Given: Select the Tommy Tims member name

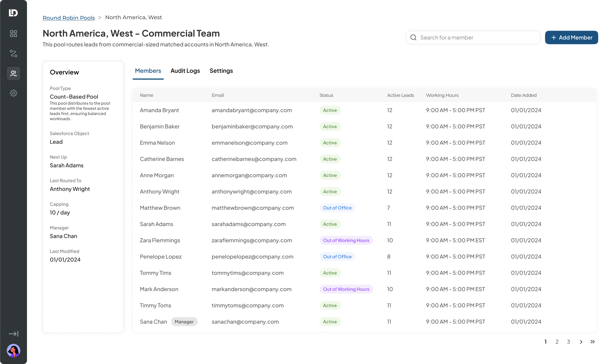Looking at the screenshot, I should tap(156, 273).
